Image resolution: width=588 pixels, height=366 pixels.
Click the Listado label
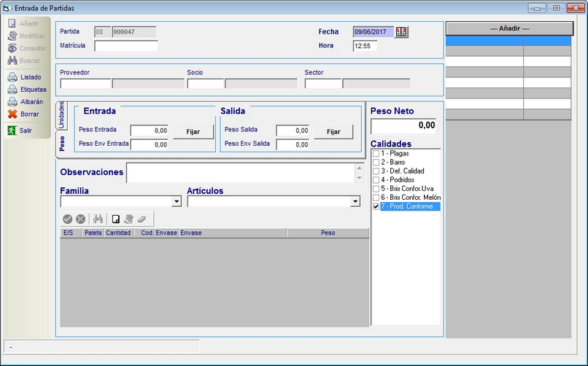click(x=31, y=77)
